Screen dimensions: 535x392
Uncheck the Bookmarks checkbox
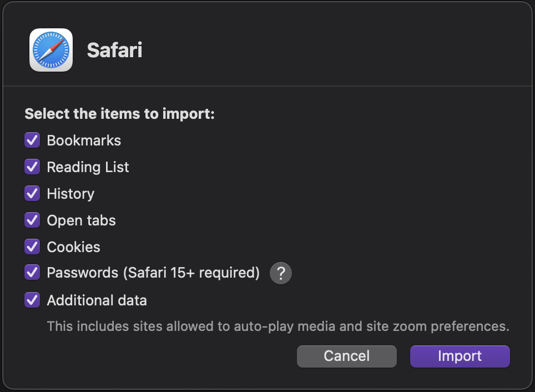coord(32,140)
